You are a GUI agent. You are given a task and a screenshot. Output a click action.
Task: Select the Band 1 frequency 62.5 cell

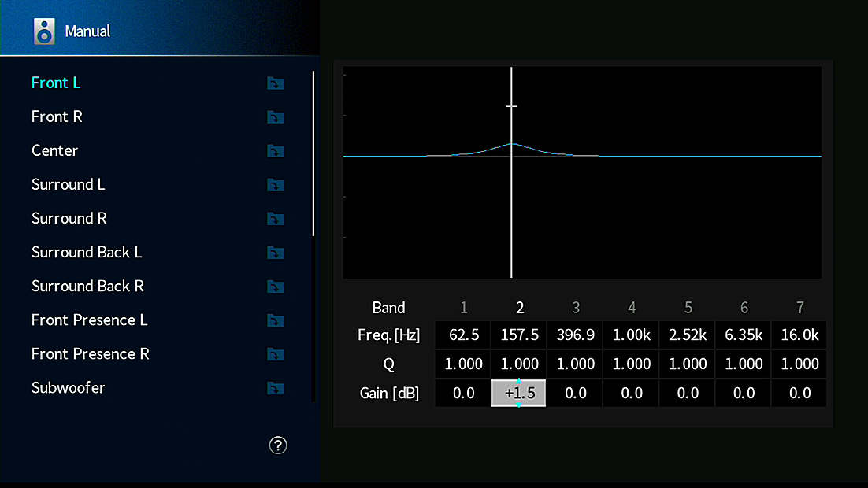(464, 335)
